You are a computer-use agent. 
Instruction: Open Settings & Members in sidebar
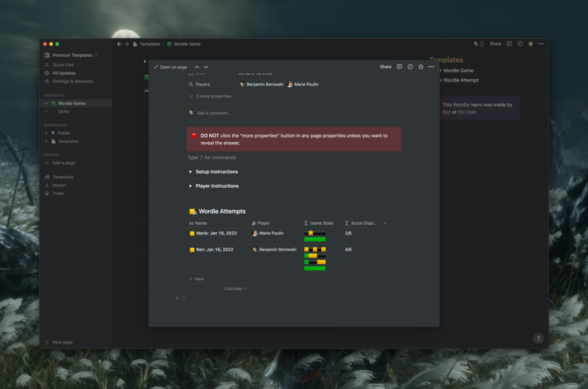pyautogui.click(x=73, y=81)
